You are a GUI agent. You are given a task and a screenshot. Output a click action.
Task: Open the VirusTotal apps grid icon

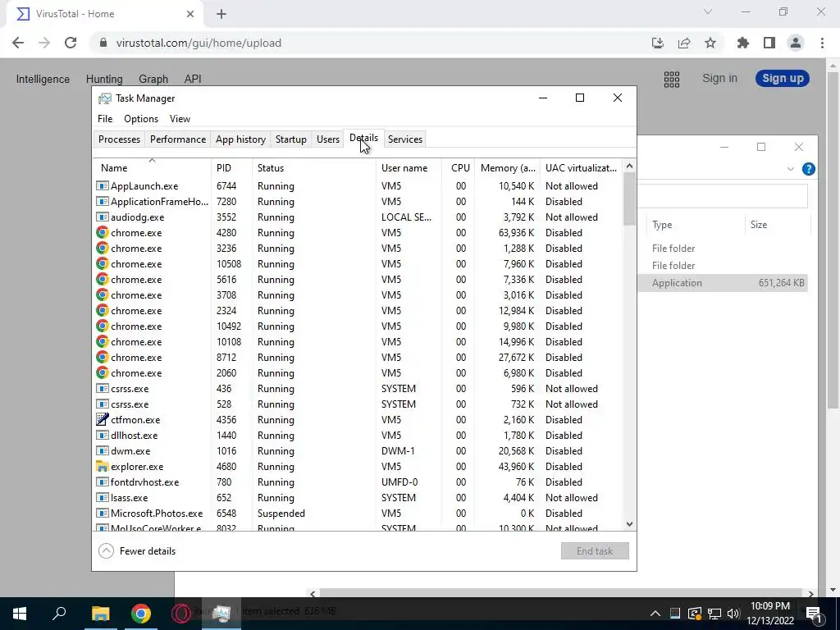click(671, 80)
